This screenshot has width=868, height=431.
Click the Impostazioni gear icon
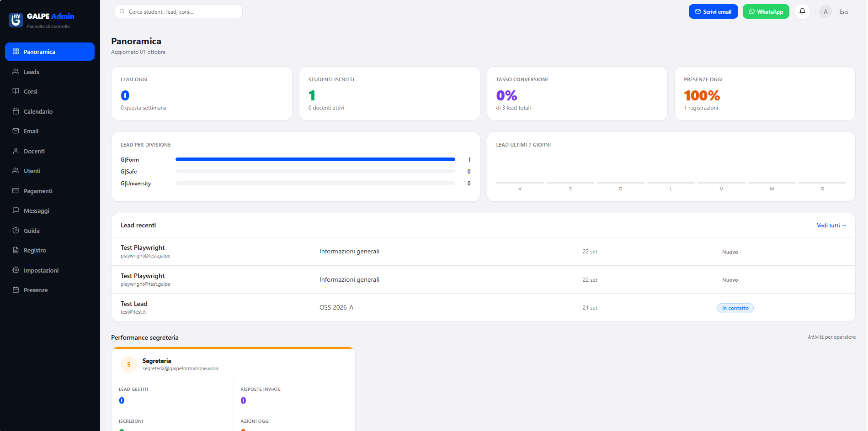point(16,270)
